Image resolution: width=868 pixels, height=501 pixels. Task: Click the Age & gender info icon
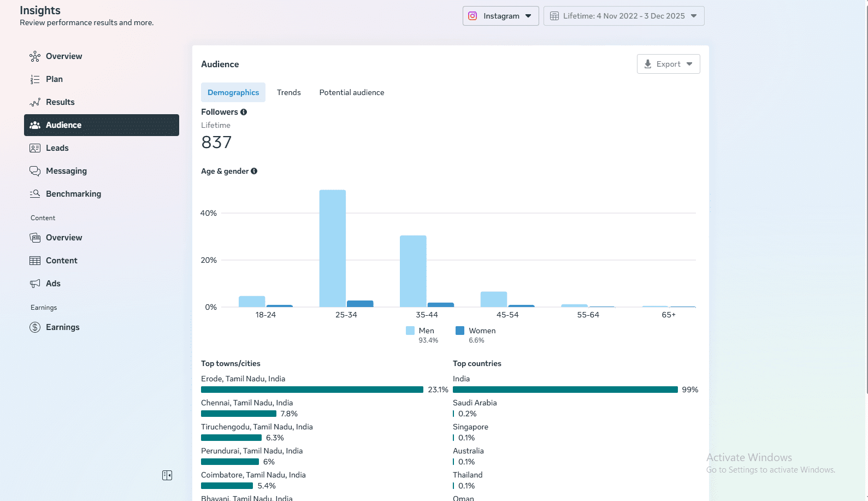click(254, 171)
